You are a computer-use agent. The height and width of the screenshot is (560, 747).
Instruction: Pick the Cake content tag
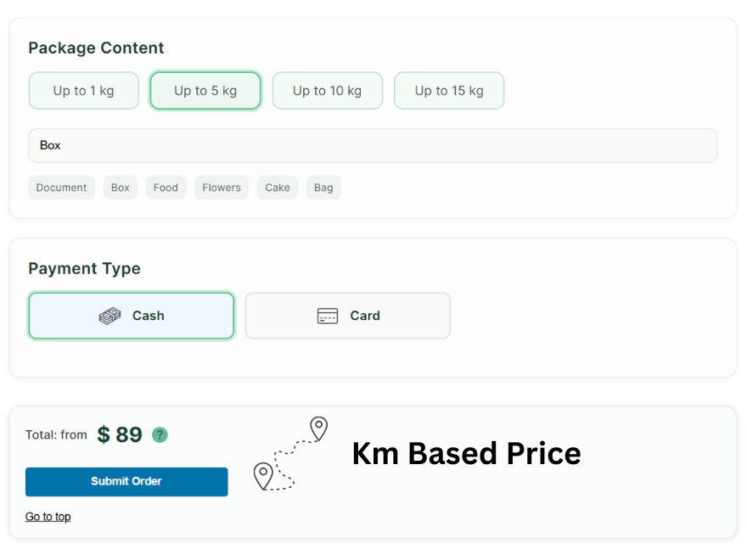click(278, 188)
